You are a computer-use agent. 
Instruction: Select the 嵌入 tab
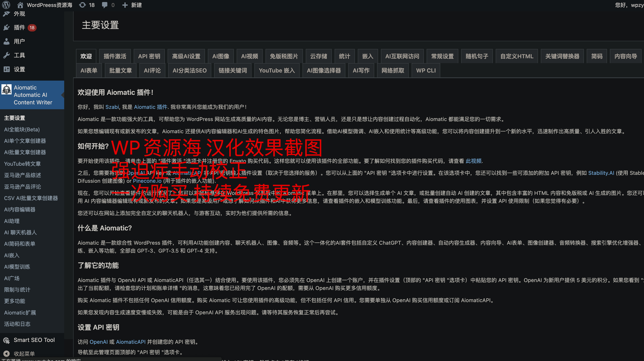pos(368,56)
